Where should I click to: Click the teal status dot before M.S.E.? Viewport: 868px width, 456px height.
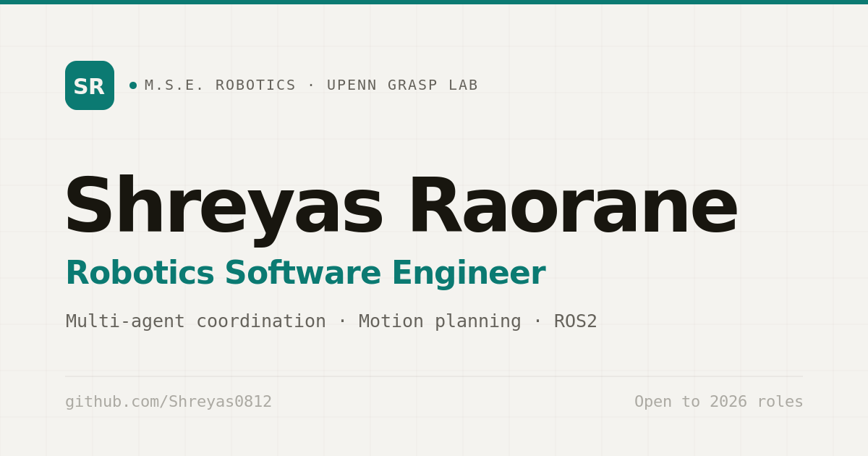point(133,85)
